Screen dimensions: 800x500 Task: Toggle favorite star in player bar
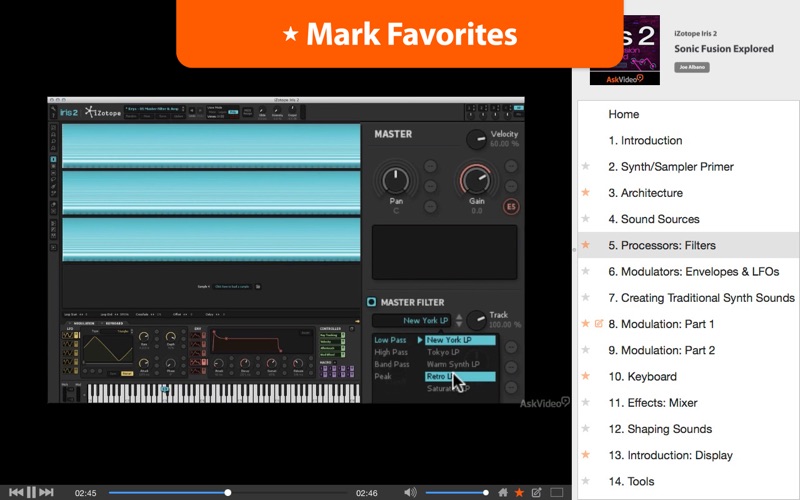[x=519, y=492]
